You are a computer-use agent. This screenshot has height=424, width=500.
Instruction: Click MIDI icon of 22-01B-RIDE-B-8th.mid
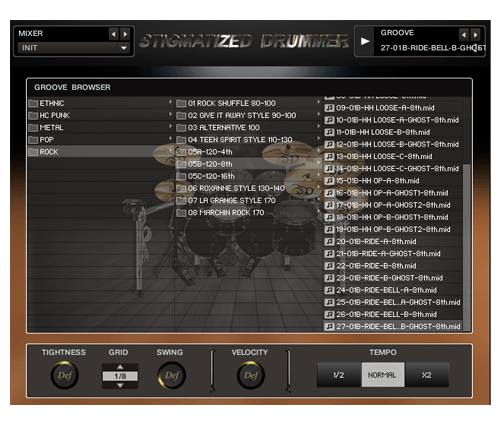(x=329, y=266)
